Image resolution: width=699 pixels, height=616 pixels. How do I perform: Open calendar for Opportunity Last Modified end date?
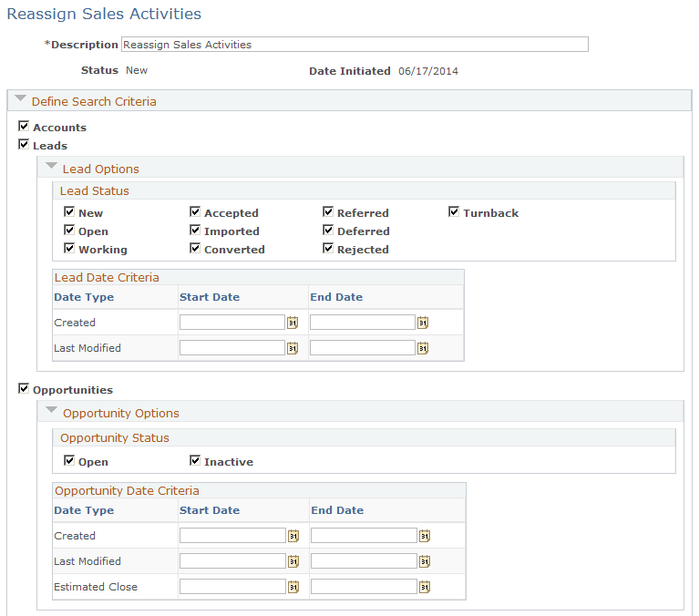[x=425, y=560]
